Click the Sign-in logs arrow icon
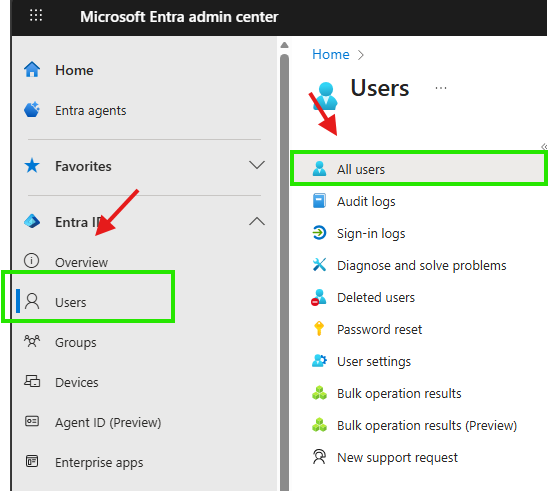549x491 pixels. [319, 233]
